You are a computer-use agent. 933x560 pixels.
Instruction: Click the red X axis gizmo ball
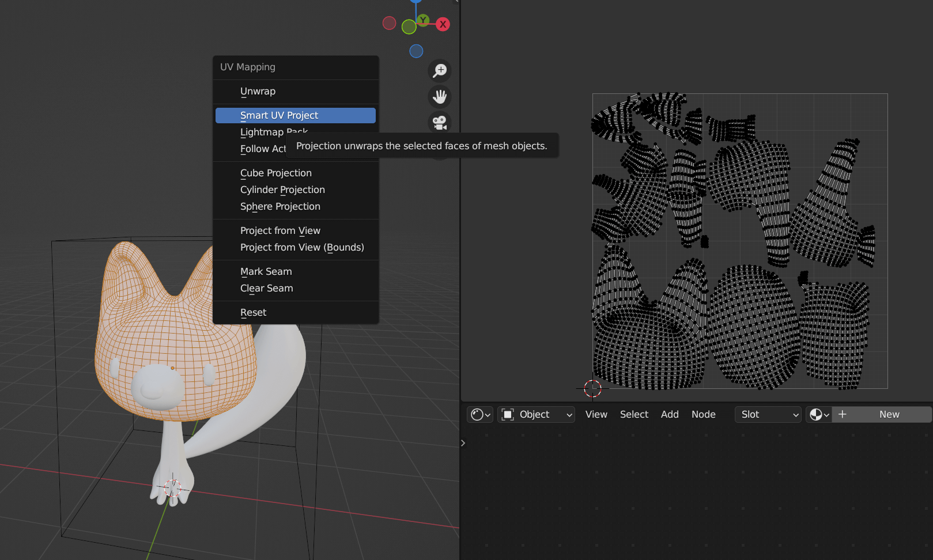443,24
